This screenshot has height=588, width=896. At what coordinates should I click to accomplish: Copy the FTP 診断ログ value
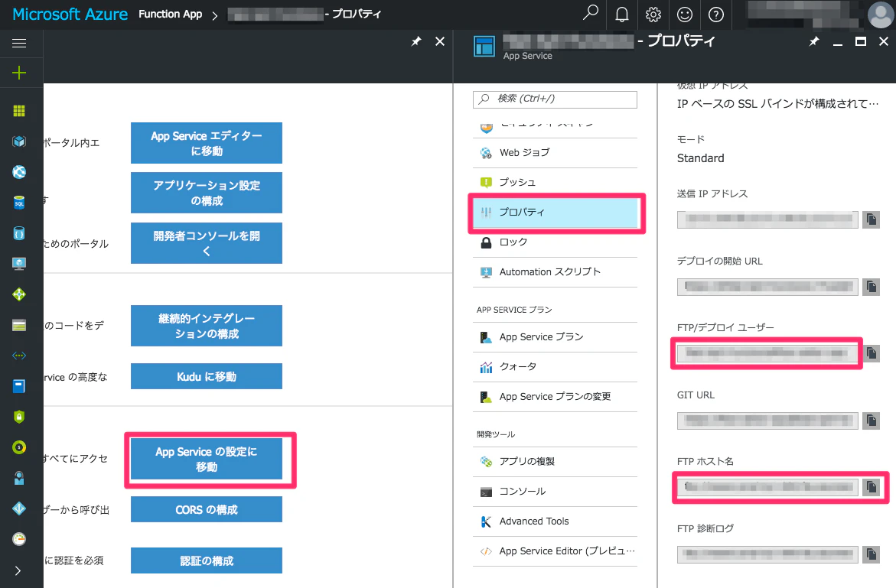pyautogui.click(x=871, y=554)
